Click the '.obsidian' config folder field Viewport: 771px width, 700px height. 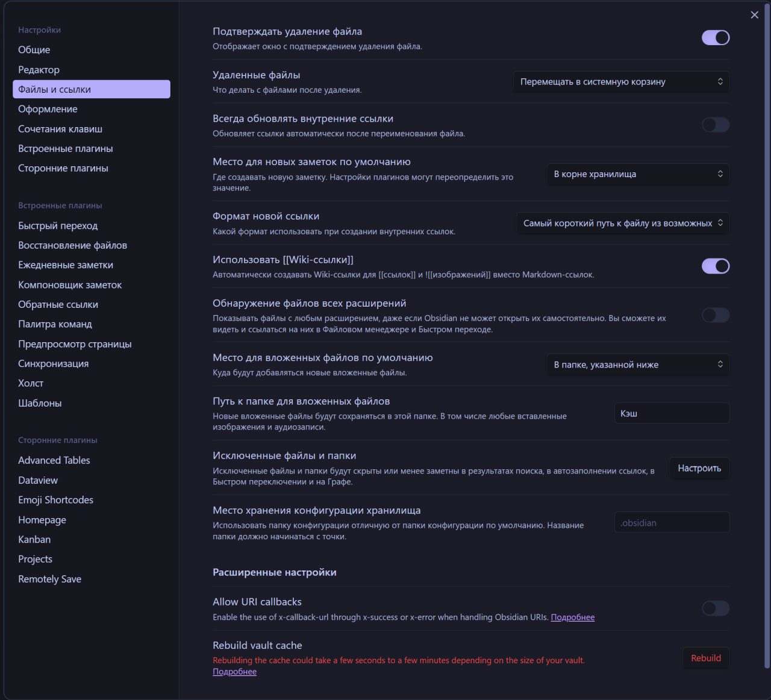coord(672,523)
